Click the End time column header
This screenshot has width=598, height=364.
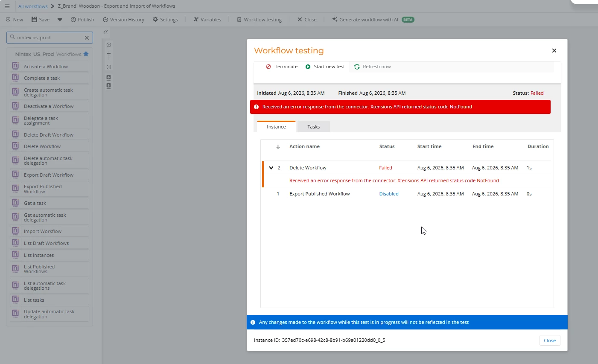483,146
